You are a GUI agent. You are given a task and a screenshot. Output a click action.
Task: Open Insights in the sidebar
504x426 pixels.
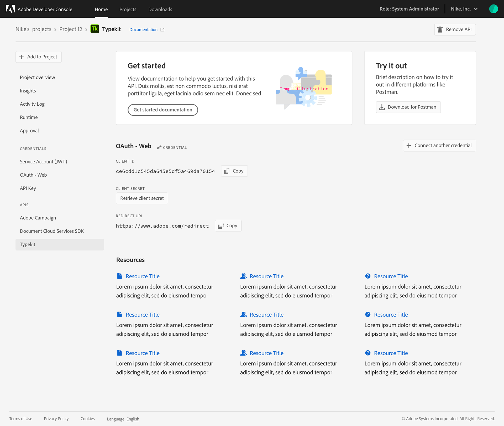28,91
